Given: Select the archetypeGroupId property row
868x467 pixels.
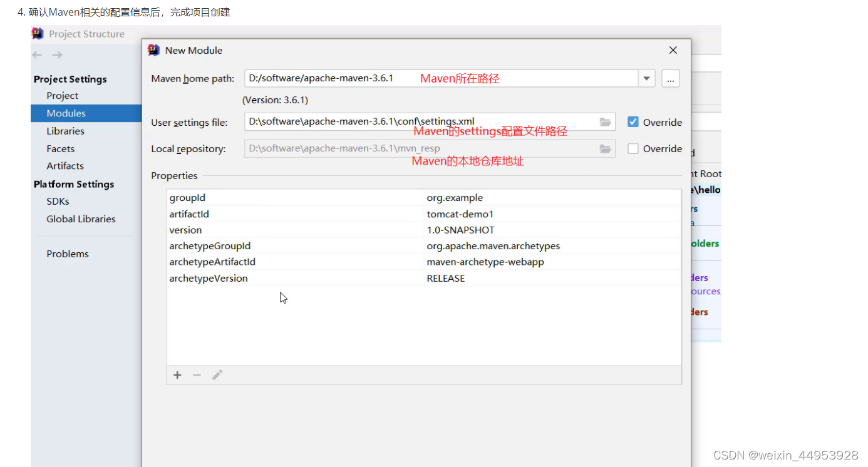Looking at the screenshot, I should [424, 246].
